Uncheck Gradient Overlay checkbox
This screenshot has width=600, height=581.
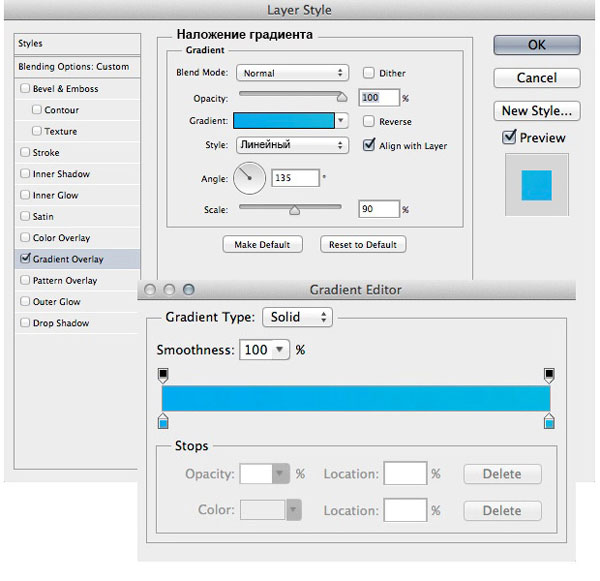(x=25, y=258)
